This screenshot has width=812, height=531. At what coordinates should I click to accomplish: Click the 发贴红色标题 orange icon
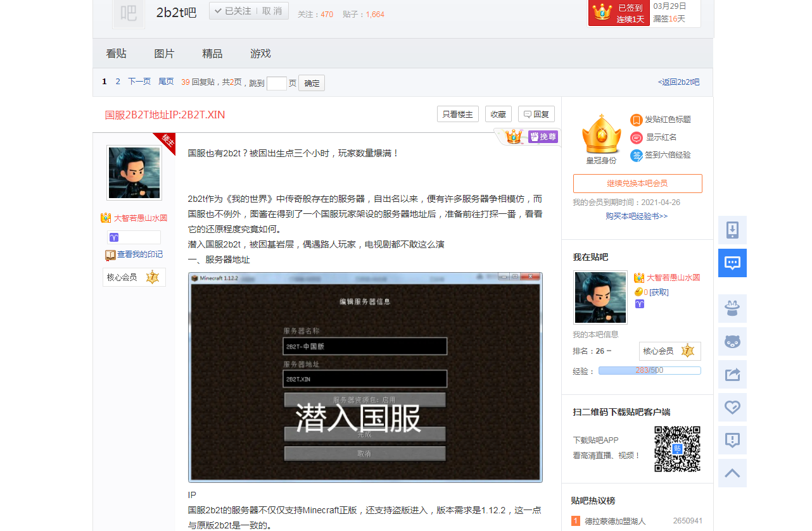click(636, 120)
